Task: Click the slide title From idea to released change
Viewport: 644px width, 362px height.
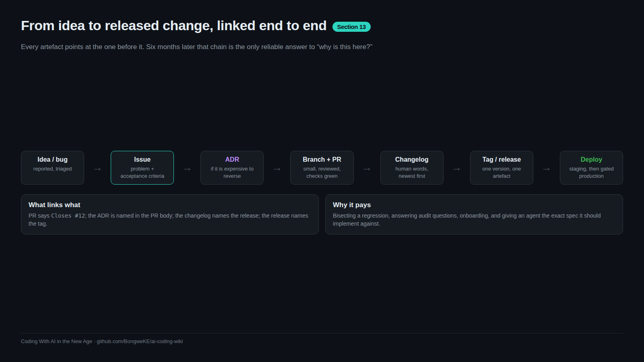Action: (x=173, y=26)
